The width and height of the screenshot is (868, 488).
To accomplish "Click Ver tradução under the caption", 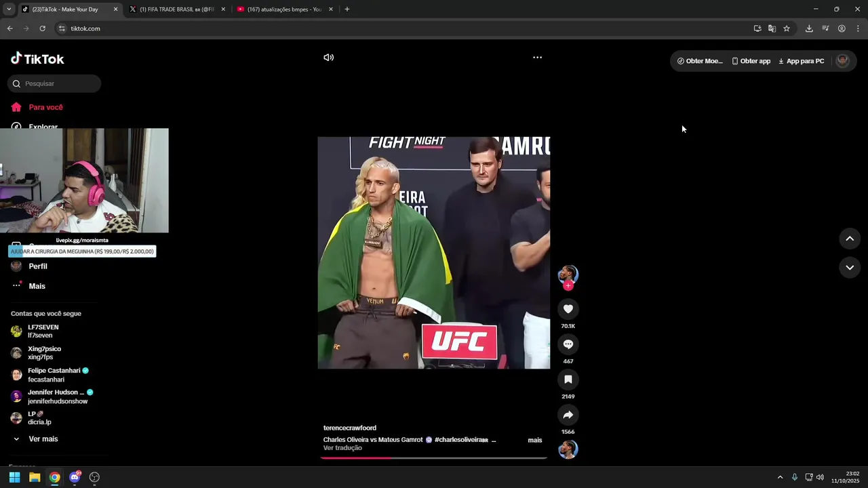I will click(x=342, y=448).
